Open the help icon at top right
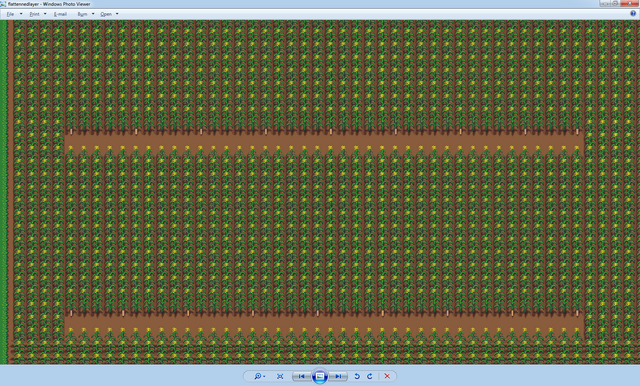The width and height of the screenshot is (640, 386). (633, 13)
